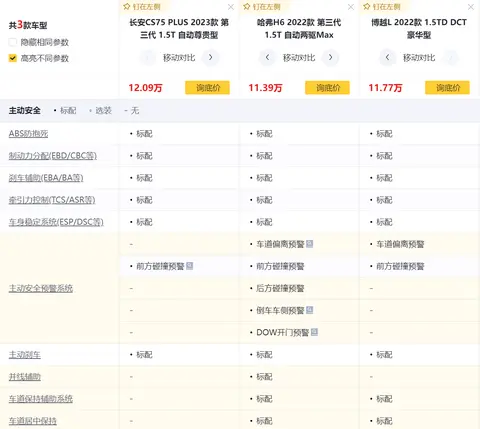The width and height of the screenshot is (480, 429).
Task: Move 哈弗H6 column left
Action: click(x=267, y=57)
